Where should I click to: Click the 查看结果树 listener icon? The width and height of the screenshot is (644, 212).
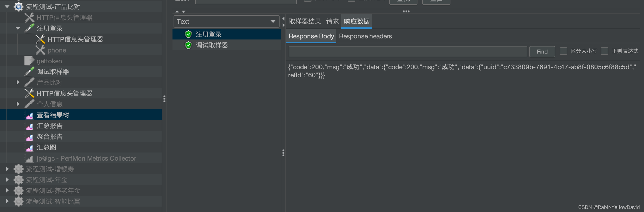29,115
